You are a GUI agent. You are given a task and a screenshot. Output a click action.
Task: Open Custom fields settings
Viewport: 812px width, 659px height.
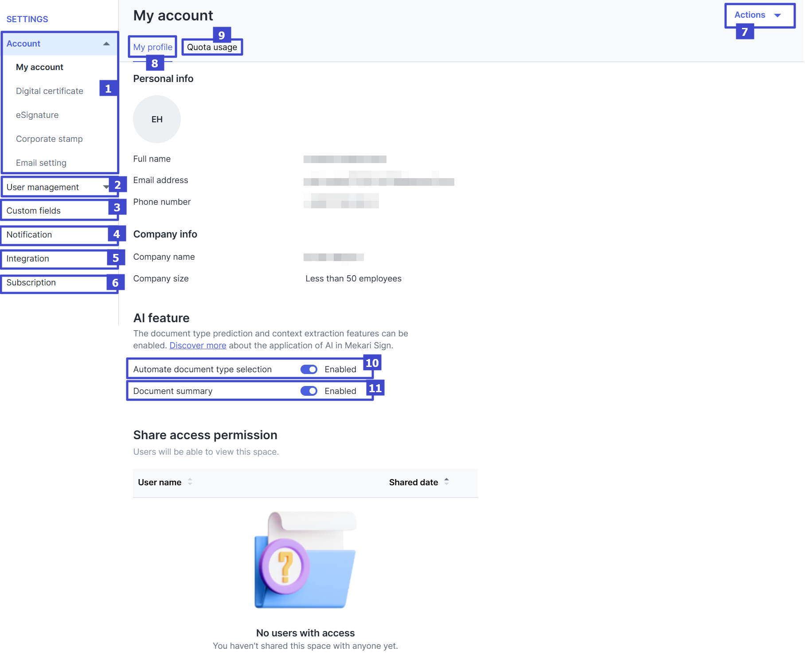point(34,211)
